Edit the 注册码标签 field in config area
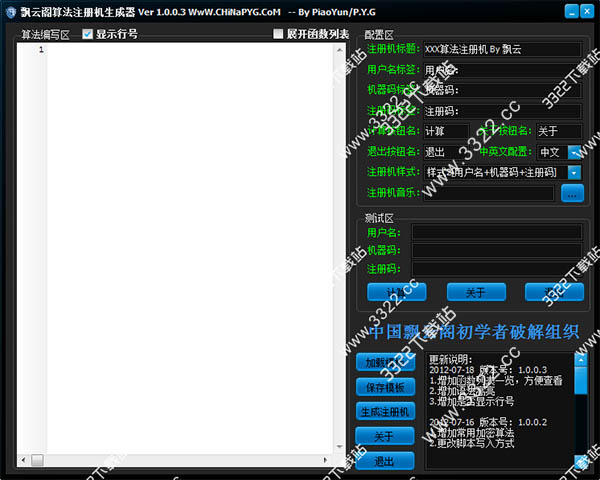The width and height of the screenshot is (600, 480). click(502, 111)
